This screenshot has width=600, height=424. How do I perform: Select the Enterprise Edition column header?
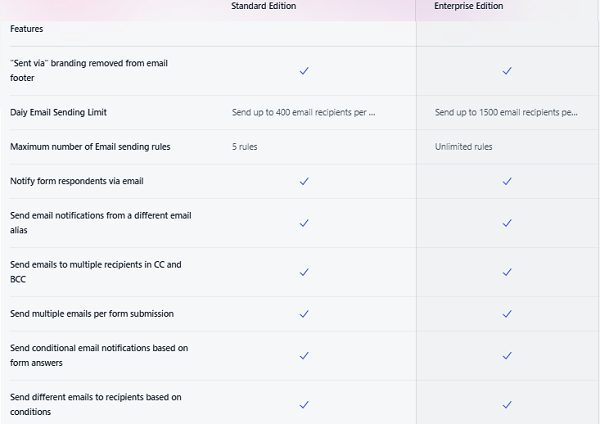click(468, 6)
